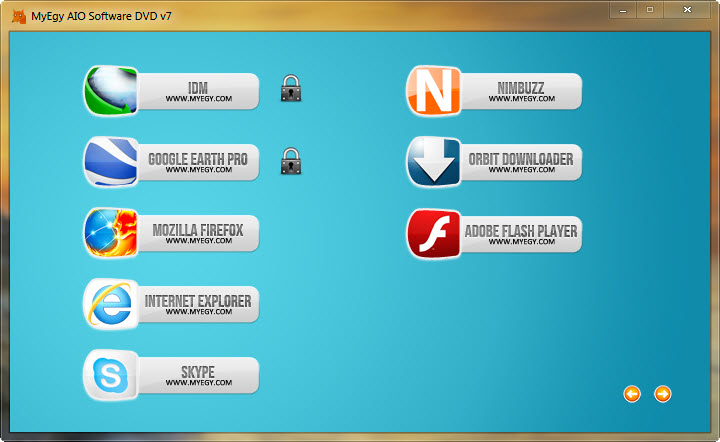
Task: Open the Orbit Downloader label button
Action: (x=521, y=162)
